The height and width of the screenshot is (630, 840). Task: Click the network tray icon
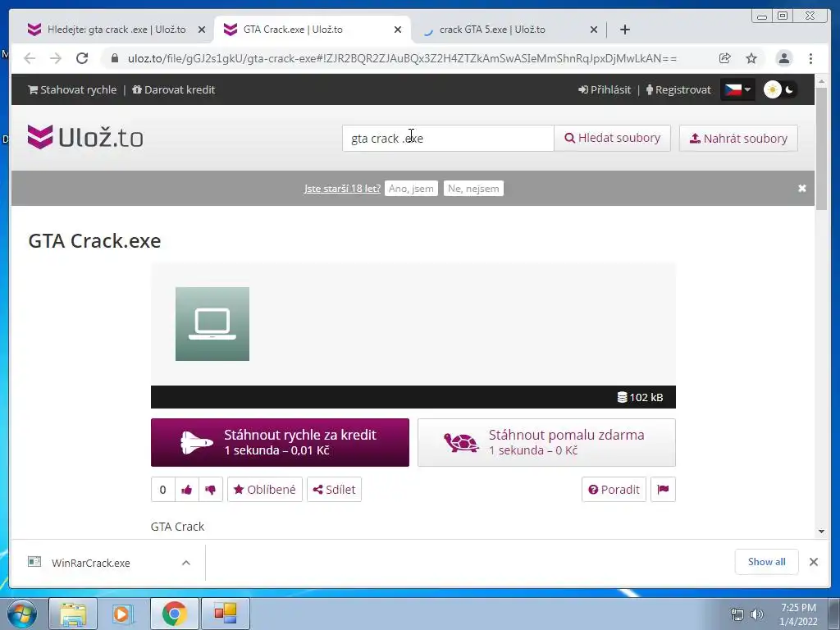[737, 615]
